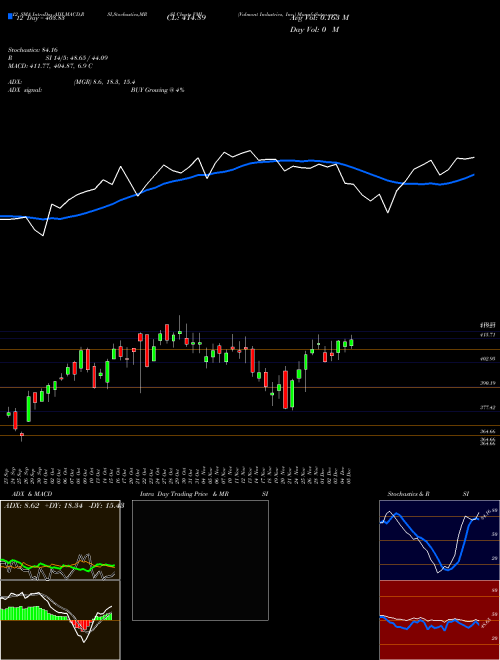Open the blue-background Stochastics chart panel
The width and height of the screenshot is (500, 660).
click(439, 540)
